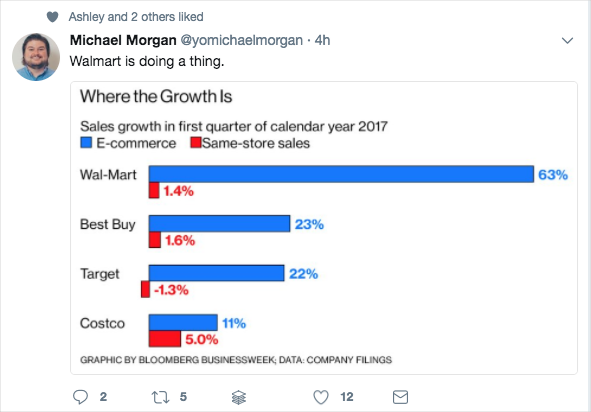The width and height of the screenshot is (591, 412).
Task: Retweet this tweet using the retweet icon
Action: (x=160, y=397)
